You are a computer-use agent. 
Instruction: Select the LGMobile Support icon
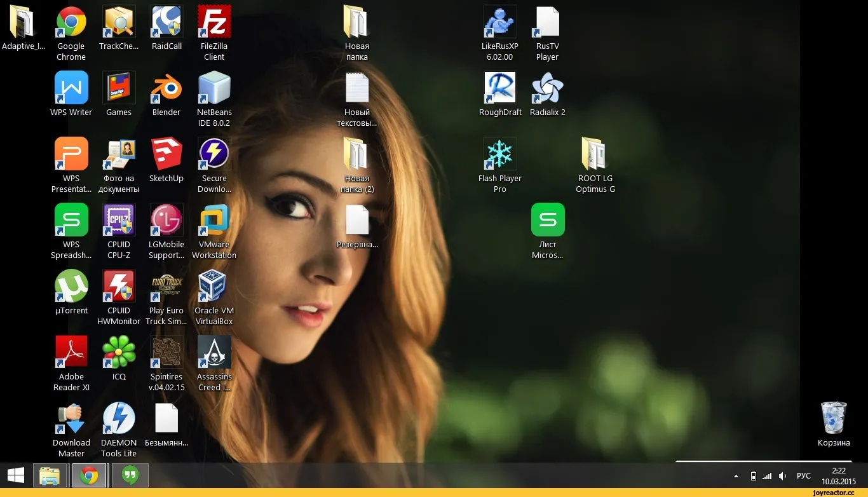tap(166, 220)
